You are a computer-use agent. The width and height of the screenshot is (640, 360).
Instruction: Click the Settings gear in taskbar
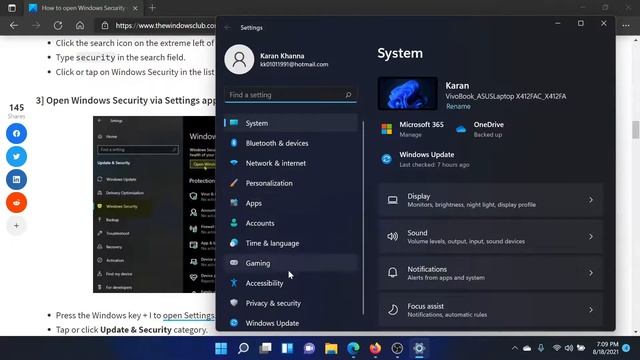tap(419, 348)
